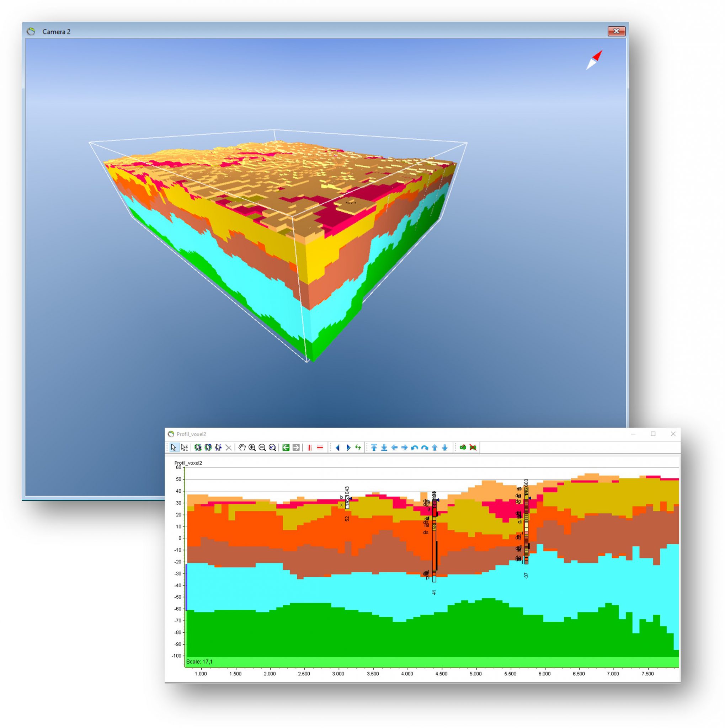Open the Camera 2 window system menu
The image size is (725, 728).
31,32
